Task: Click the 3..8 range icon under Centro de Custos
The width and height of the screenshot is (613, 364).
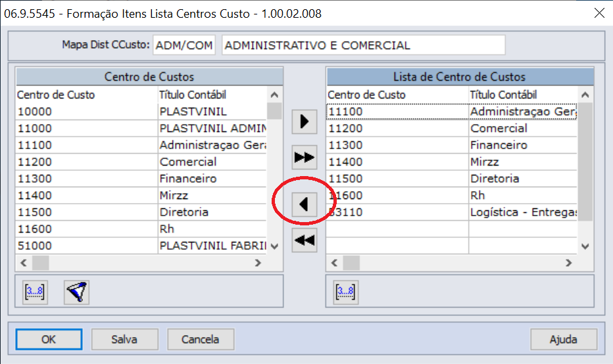Action: (x=35, y=292)
